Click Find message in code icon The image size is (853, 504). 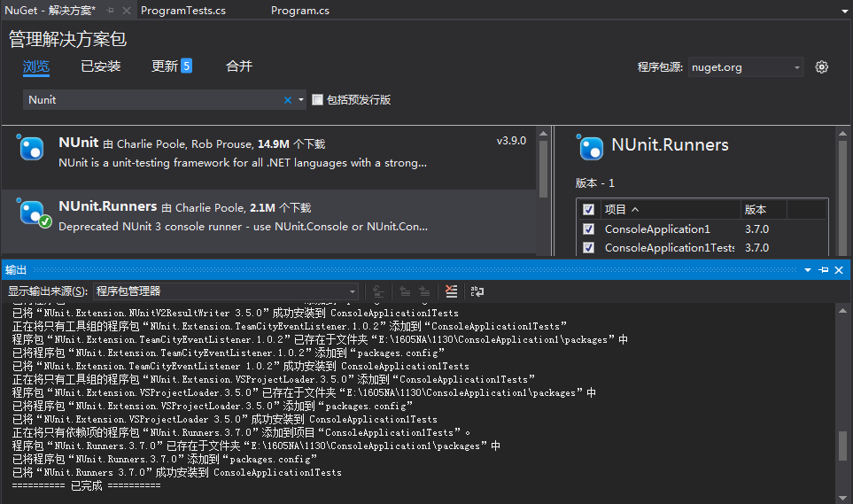tap(378, 291)
